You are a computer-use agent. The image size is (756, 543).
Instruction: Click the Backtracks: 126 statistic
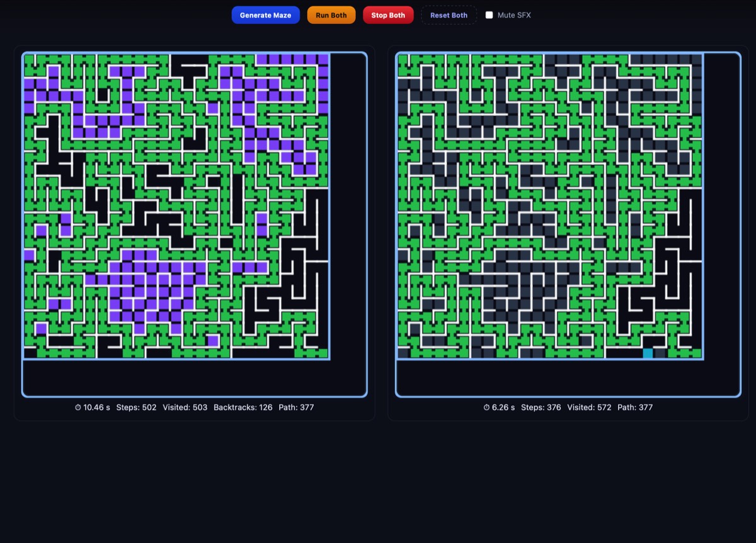243,408
